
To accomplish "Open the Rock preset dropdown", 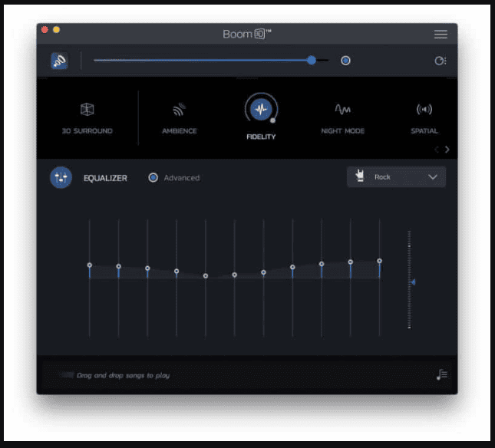I will pos(396,177).
